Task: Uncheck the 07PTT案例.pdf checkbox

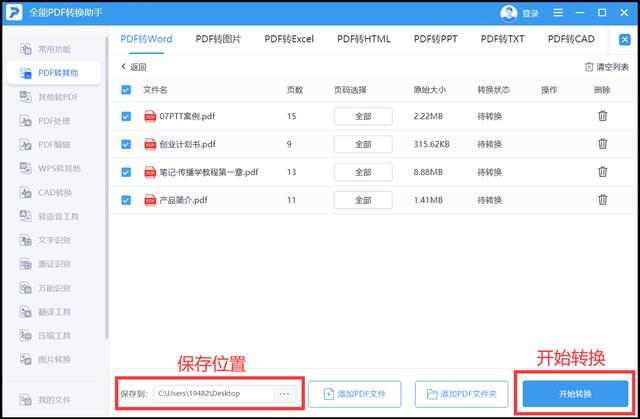Action: point(126,116)
